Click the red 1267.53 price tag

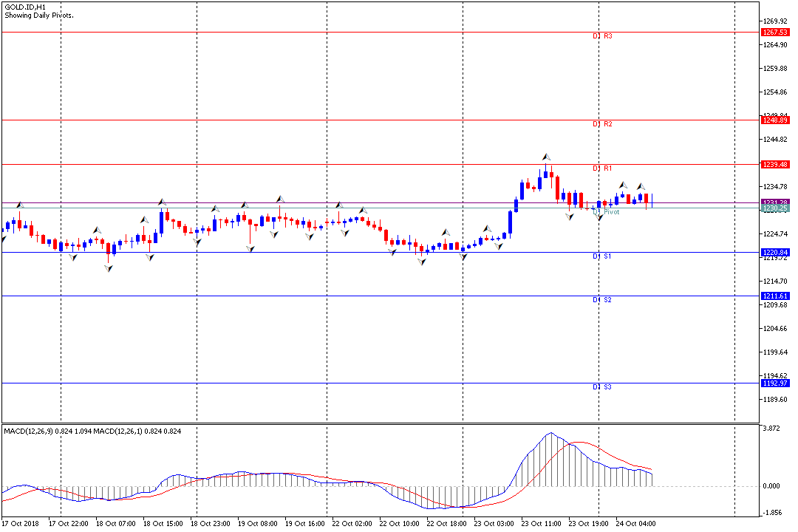coord(775,32)
